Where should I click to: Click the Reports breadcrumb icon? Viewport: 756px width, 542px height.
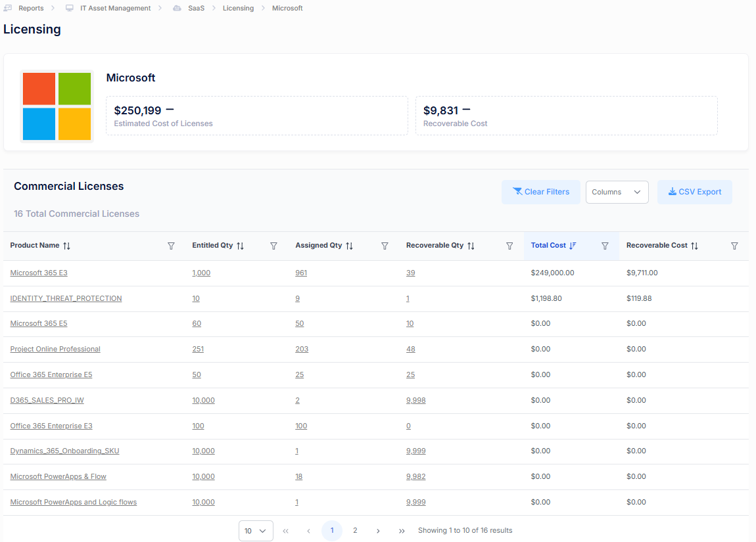(8, 8)
